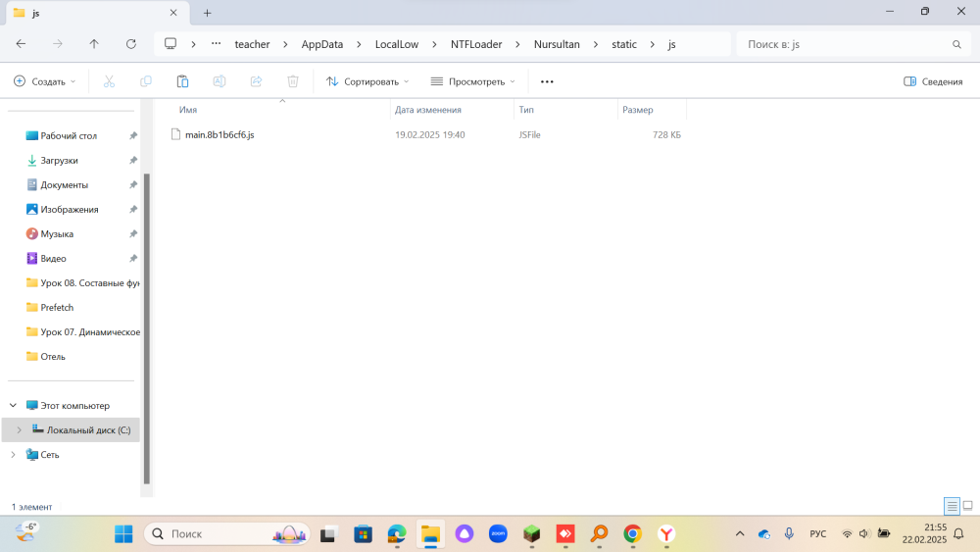Click the Share icon in toolbar
Screen dimensions: 980x552
pyautogui.click(x=256, y=81)
